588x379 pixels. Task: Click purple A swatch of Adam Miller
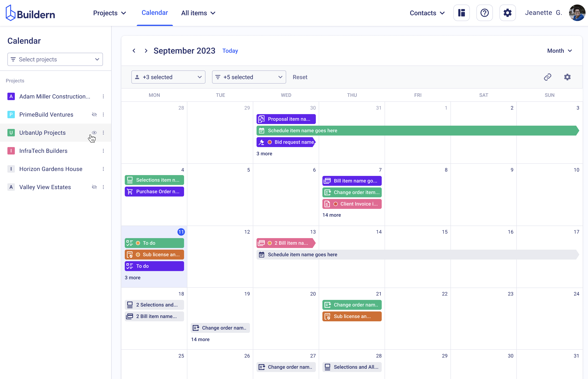click(11, 96)
